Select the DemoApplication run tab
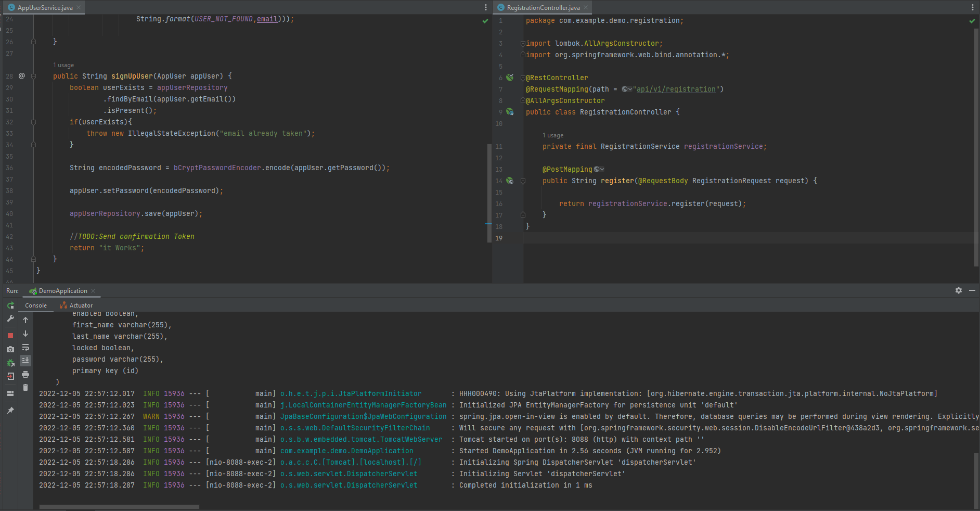 coord(63,291)
